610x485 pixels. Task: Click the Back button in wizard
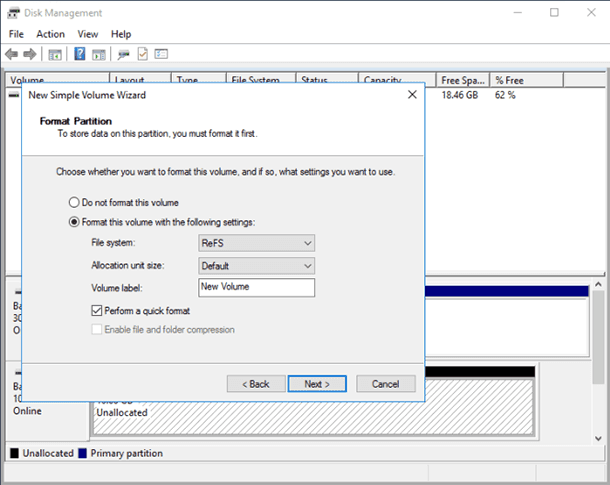(256, 384)
